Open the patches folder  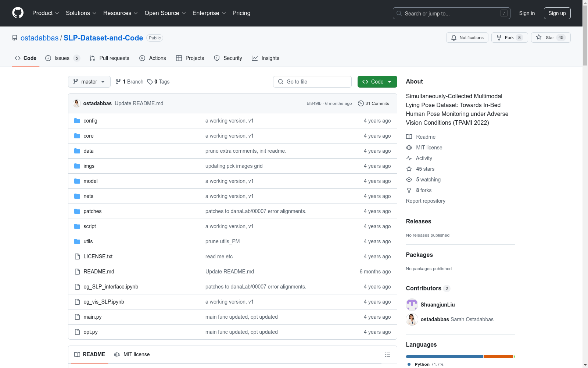pyautogui.click(x=93, y=211)
